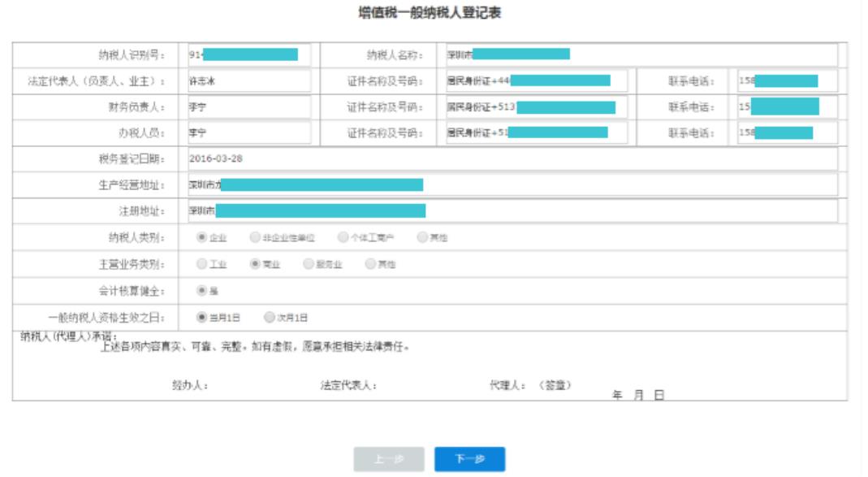Focus the 法定代表人 name field containing 许志冰

(x=248, y=81)
